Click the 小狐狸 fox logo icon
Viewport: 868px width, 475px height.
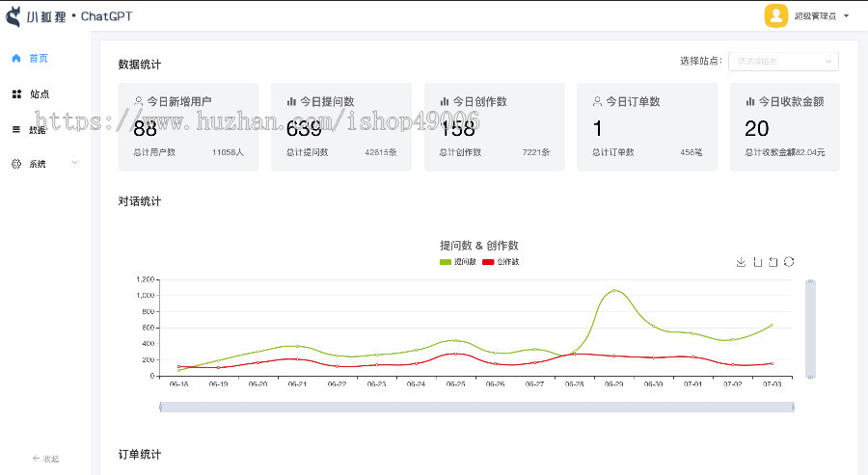pyautogui.click(x=14, y=15)
